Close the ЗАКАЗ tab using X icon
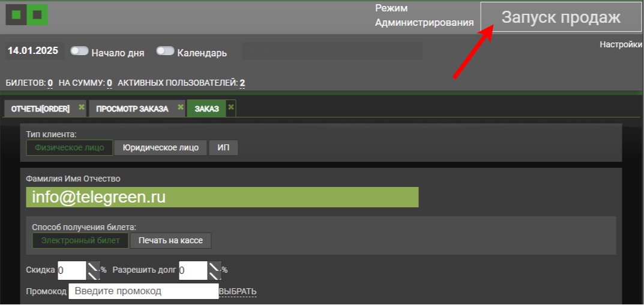Screen dimensions: 644x305 [x=231, y=107]
